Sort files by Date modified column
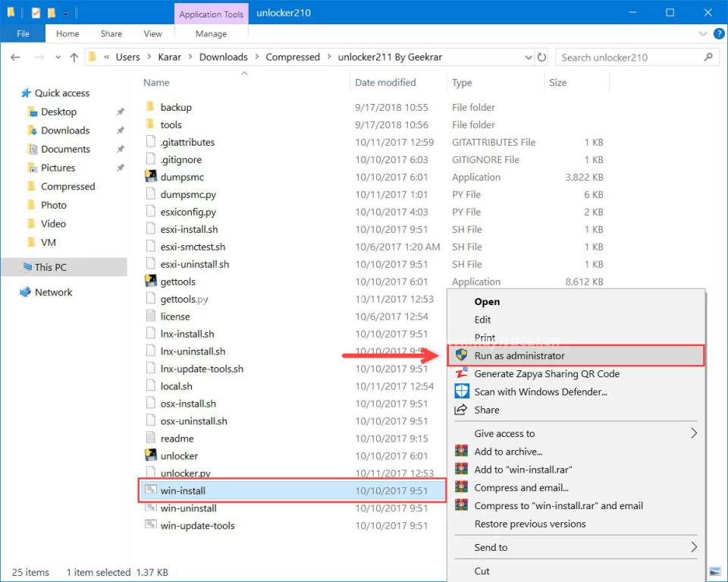Image resolution: width=728 pixels, height=582 pixels. pos(385,83)
